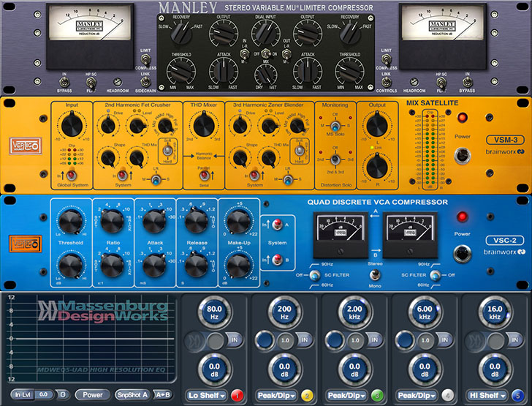Image resolution: width=532 pixels, height=406 pixels.
Task: Flip the Mix OFF/ON switch on Manley
Action: [x=266, y=53]
